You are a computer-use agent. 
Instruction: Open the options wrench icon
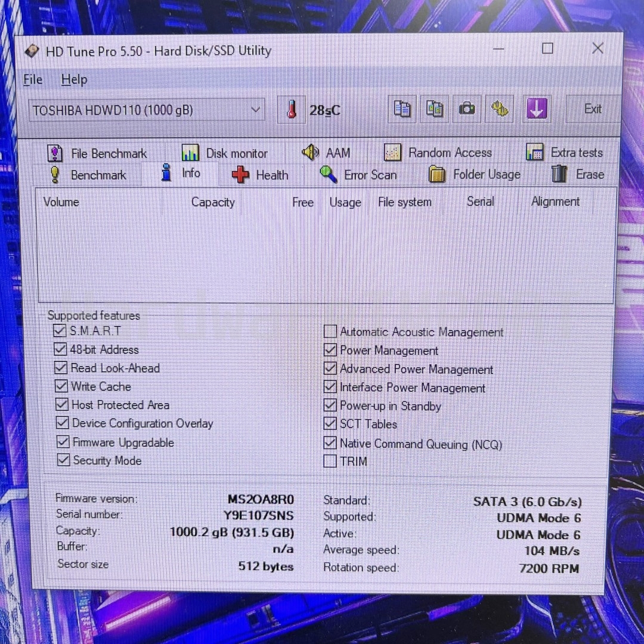(x=500, y=109)
